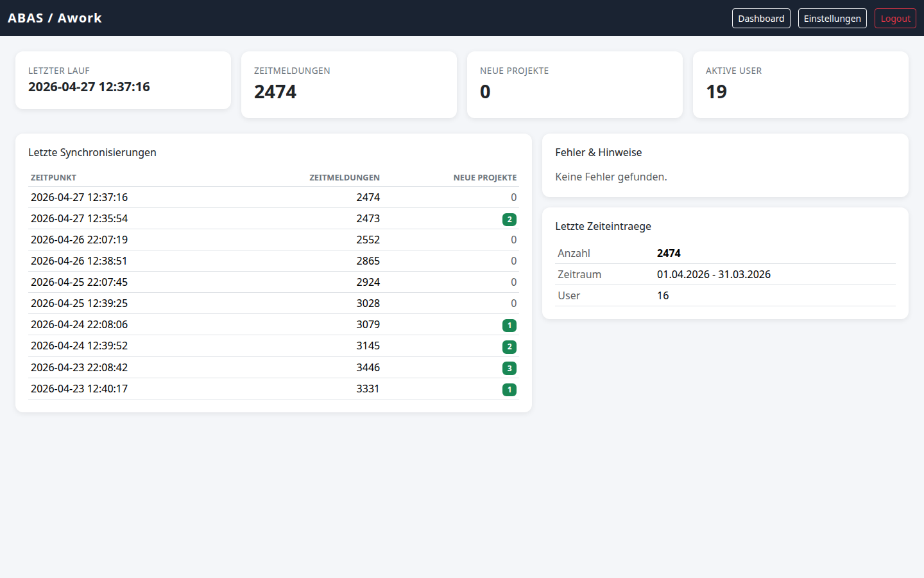Click the ZEITMELDUNGEN column header in table
Viewport: 924px width, 578px height.
click(x=345, y=177)
